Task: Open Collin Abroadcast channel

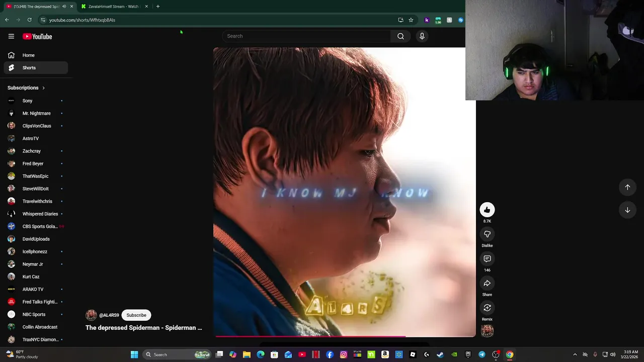Action: (36, 327)
